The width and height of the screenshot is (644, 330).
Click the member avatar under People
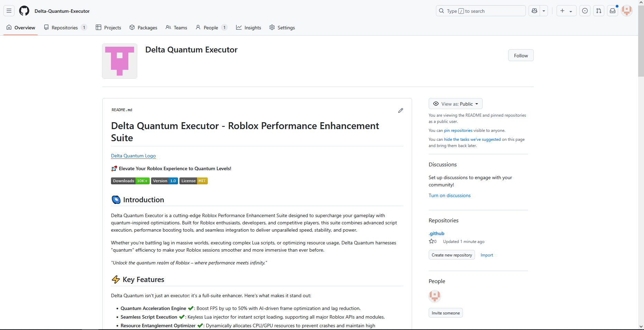pyautogui.click(x=435, y=296)
